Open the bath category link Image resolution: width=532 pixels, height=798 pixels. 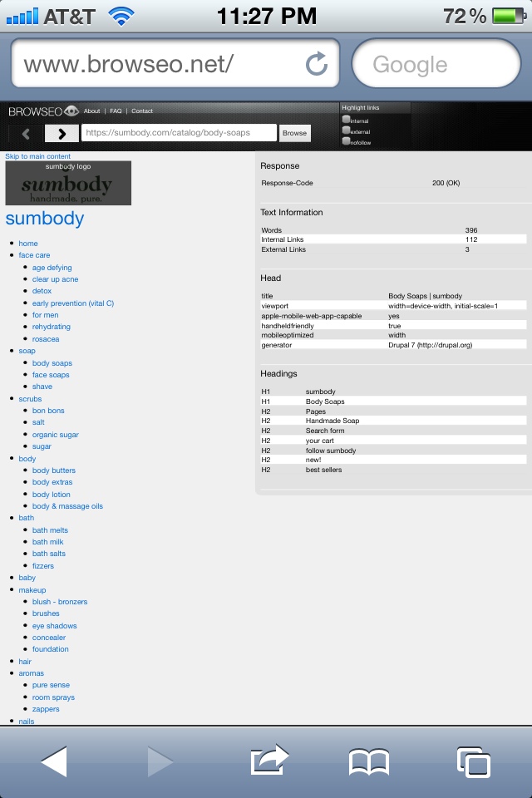27,518
